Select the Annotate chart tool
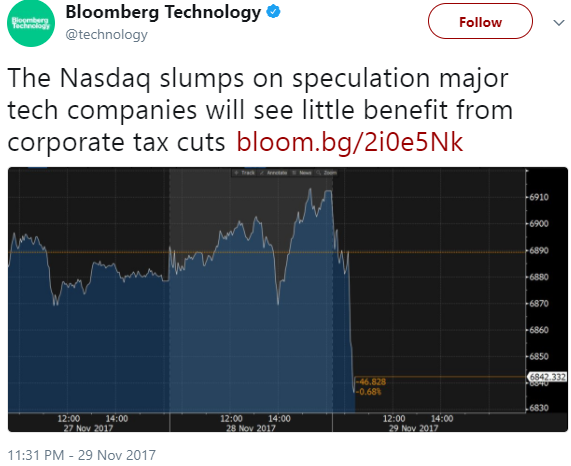The image size is (571, 466). coord(274,173)
